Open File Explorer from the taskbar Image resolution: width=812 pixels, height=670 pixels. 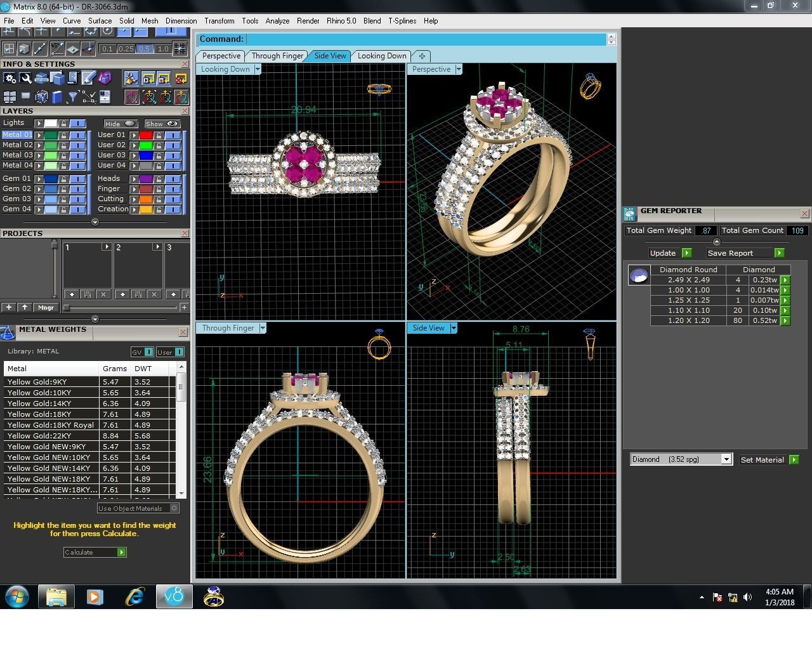tap(56, 596)
